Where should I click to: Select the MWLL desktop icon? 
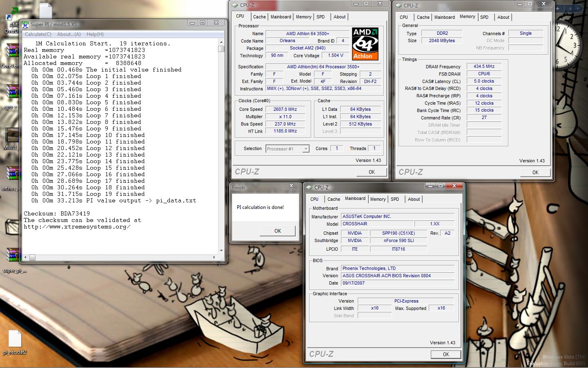click(x=11, y=139)
